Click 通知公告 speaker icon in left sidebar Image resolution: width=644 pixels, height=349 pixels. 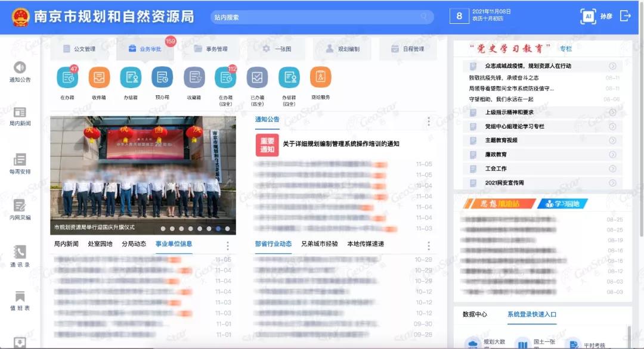point(20,68)
